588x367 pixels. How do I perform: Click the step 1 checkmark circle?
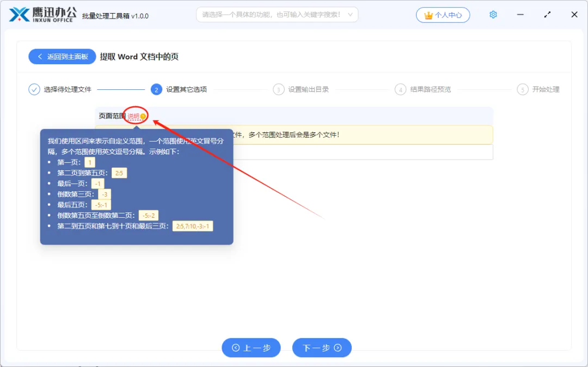[x=34, y=89]
